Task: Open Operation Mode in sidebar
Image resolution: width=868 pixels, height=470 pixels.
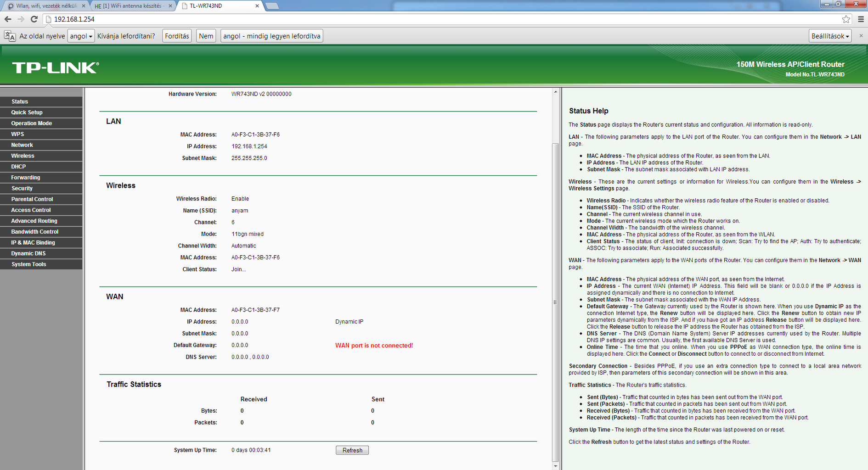Action: pos(41,123)
